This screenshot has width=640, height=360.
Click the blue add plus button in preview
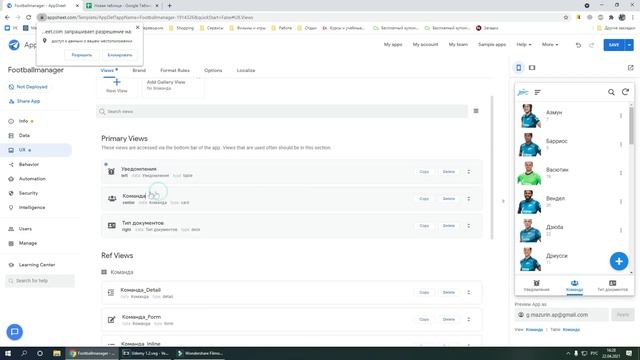pos(619,261)
